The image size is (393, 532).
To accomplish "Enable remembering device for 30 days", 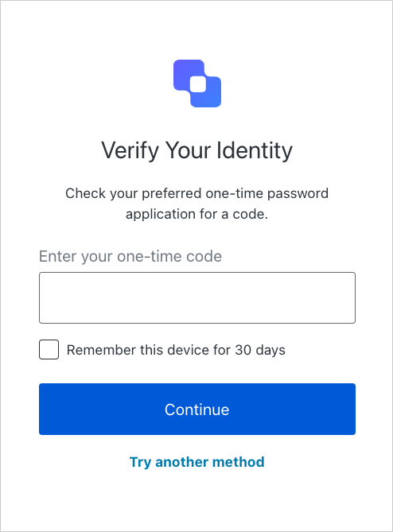I will pyautogui.click(x=49, y=349).
